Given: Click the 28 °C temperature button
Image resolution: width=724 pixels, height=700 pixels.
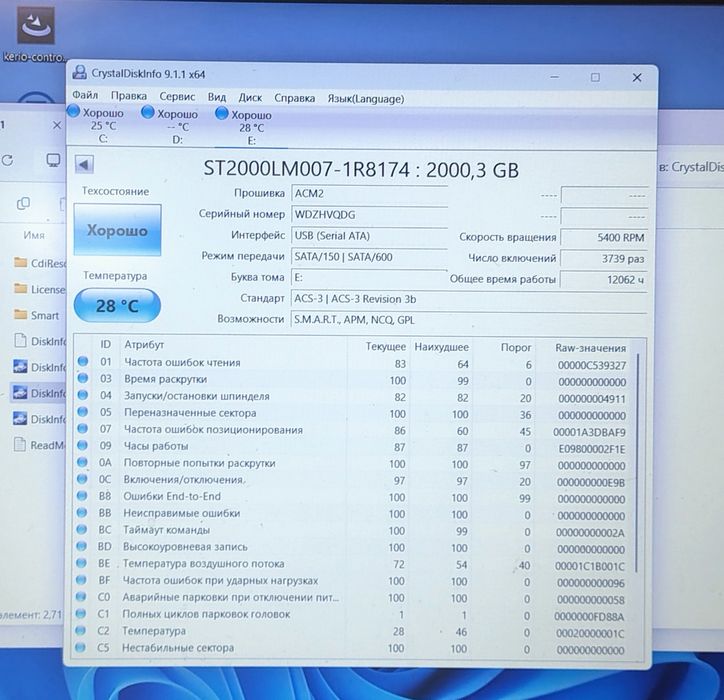Looking at the screenshot, I should 117,305.
